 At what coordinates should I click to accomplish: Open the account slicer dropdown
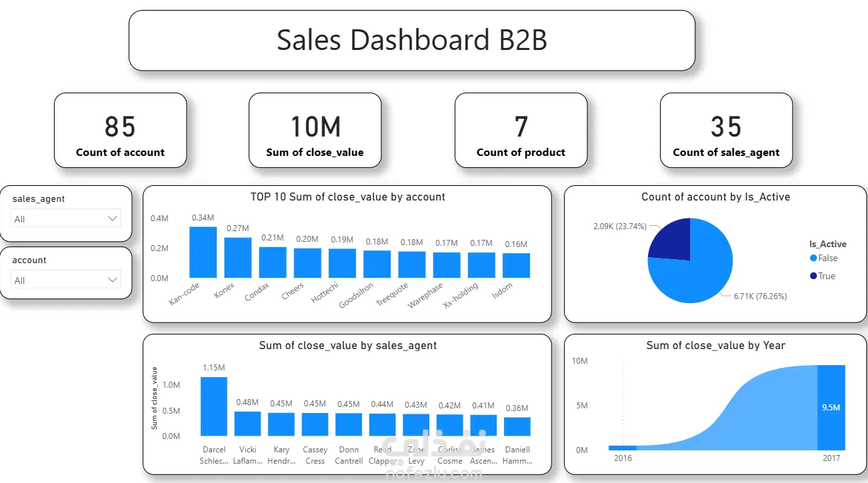(x=66, y=280)
